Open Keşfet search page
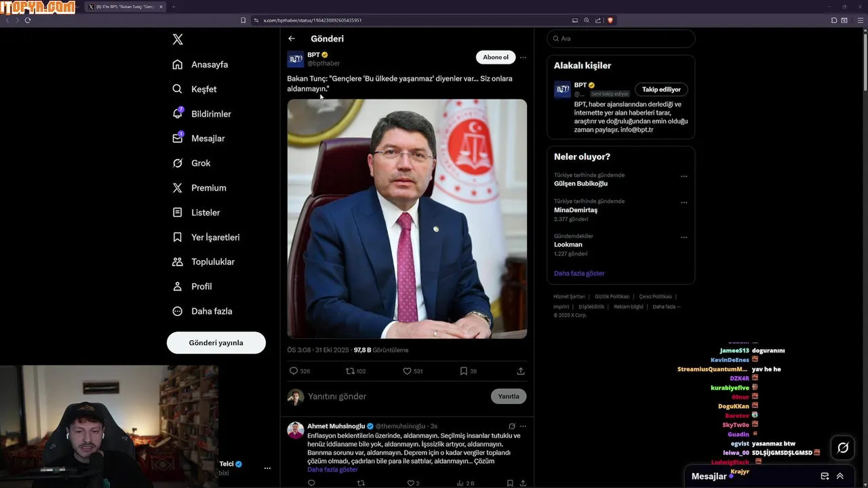The image size is (868, 488). 195,89
